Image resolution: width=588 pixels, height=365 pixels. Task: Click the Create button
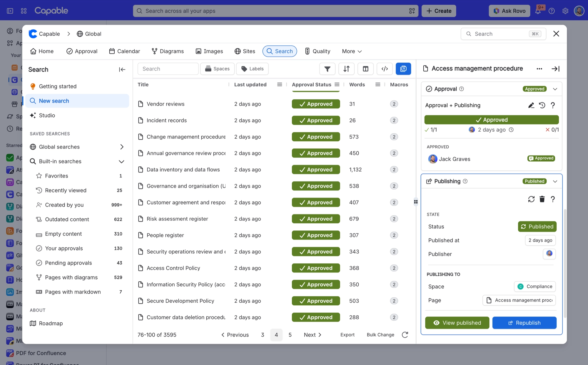[x=439, y=11]
